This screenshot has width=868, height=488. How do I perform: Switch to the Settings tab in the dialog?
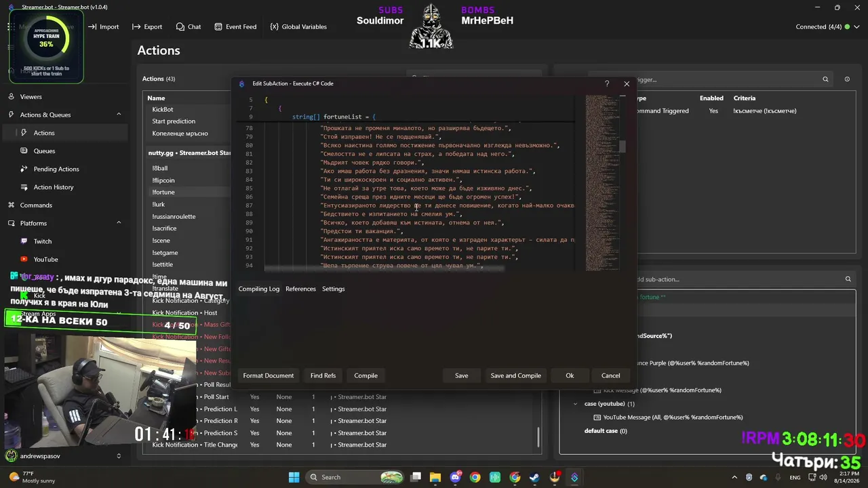[x=333, y=289]
